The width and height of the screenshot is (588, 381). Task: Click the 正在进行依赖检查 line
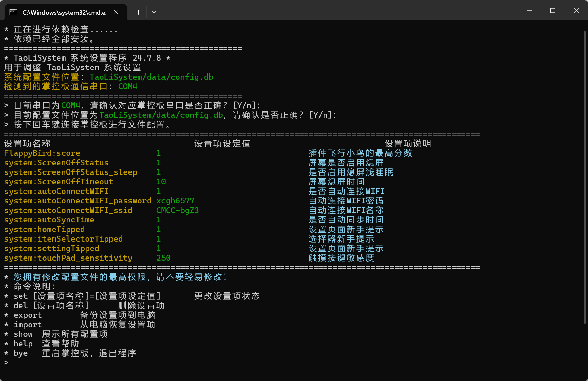coord(61,29)
